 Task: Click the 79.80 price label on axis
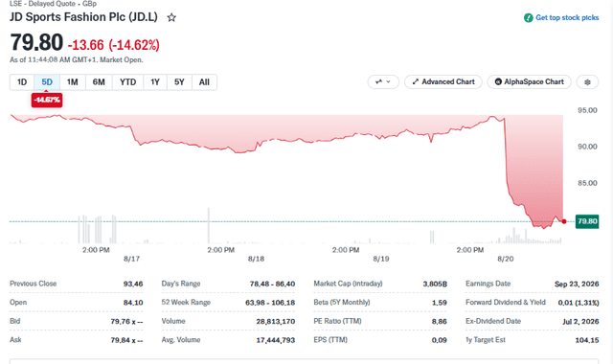[587, 221]
